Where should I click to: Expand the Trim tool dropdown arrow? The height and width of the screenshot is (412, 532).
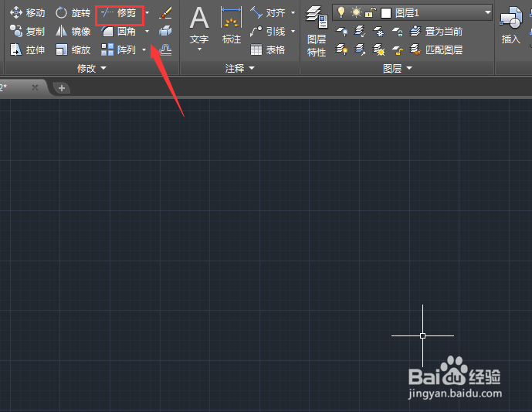[x=147, y=13]
